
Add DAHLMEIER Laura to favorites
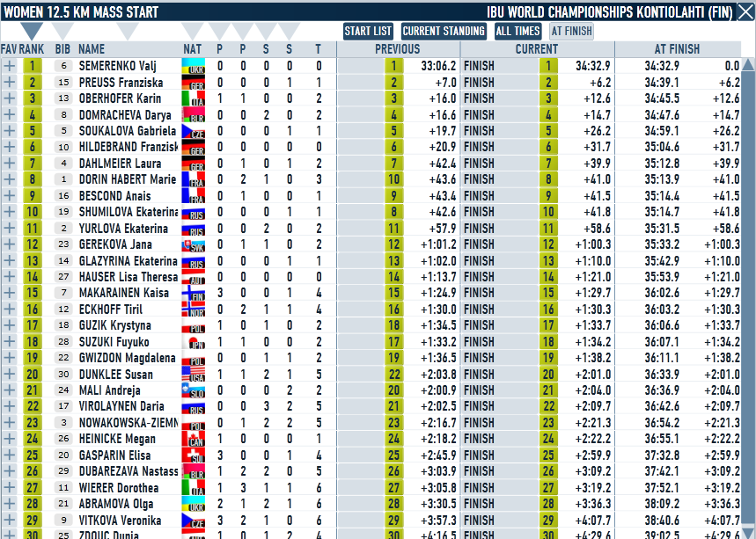(9, 164)
